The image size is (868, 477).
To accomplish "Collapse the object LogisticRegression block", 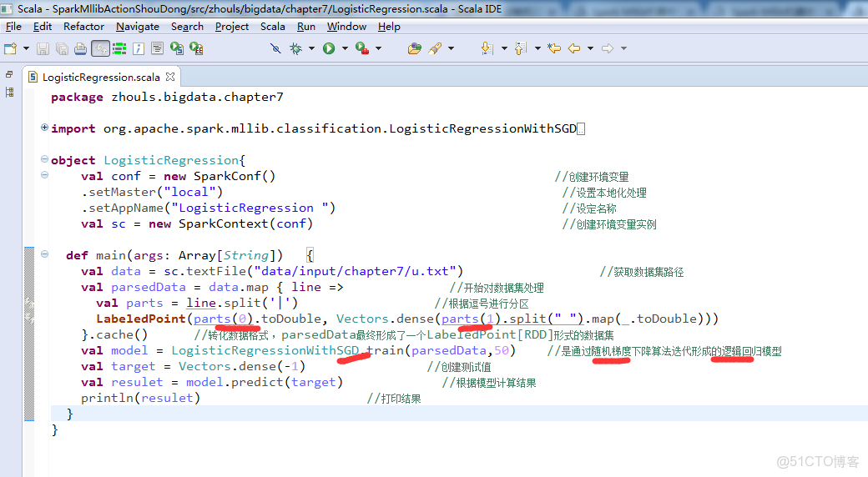I will pos(44,158).
